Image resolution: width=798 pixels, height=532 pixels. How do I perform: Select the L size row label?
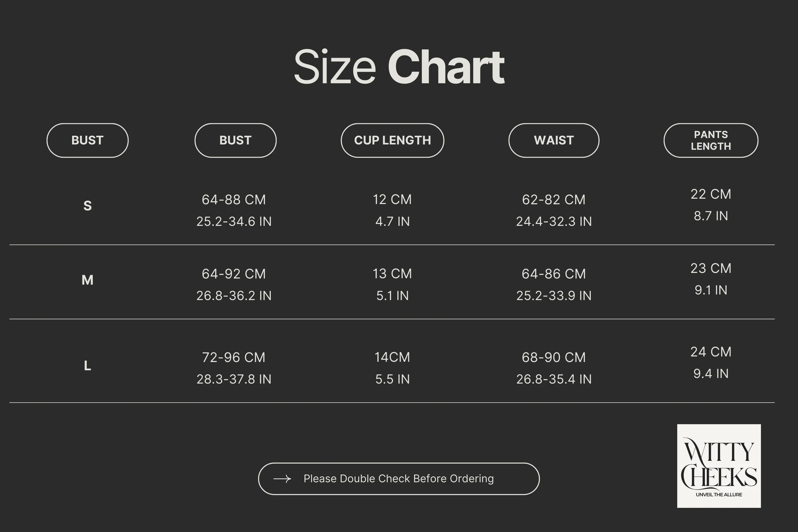(88, 366)
